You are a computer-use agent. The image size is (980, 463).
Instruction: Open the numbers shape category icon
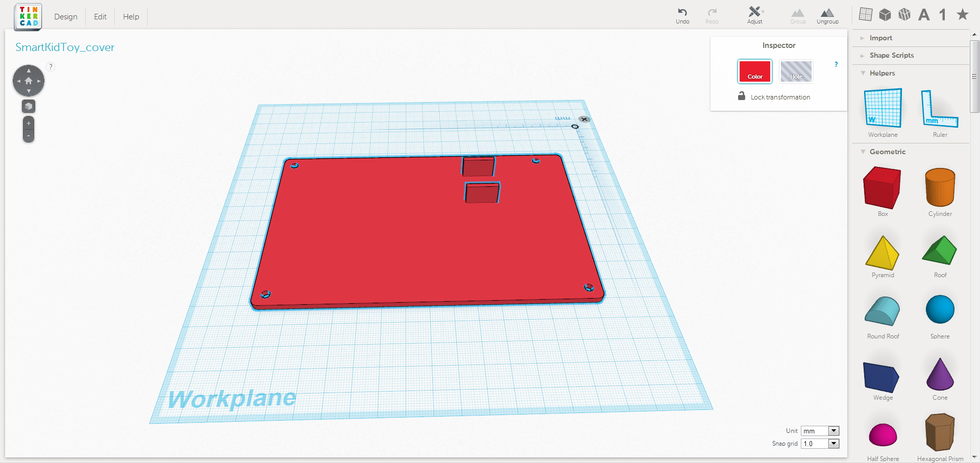click(943, 14)
